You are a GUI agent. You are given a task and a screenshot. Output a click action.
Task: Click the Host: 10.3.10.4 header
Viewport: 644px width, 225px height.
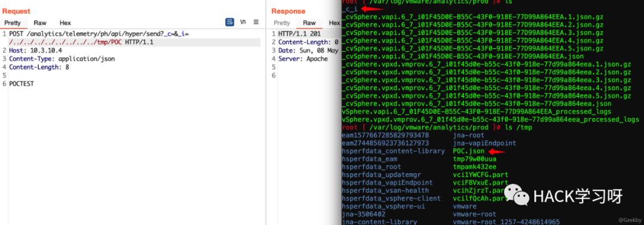point(35,51)
